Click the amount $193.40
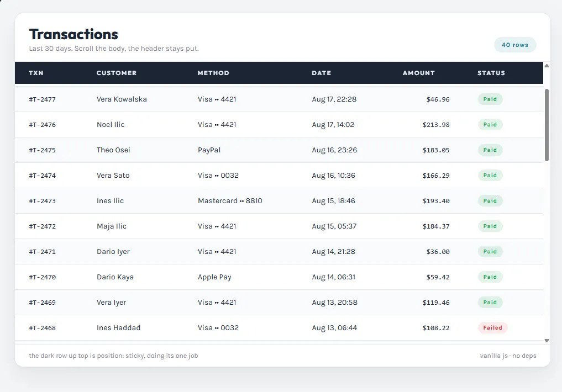 [x=436, y=201]
